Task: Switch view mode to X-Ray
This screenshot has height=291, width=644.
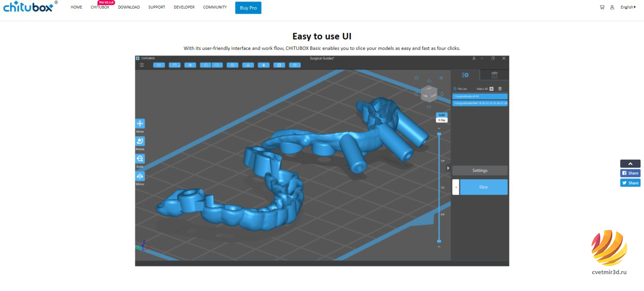Action: (x=441, y=120)
